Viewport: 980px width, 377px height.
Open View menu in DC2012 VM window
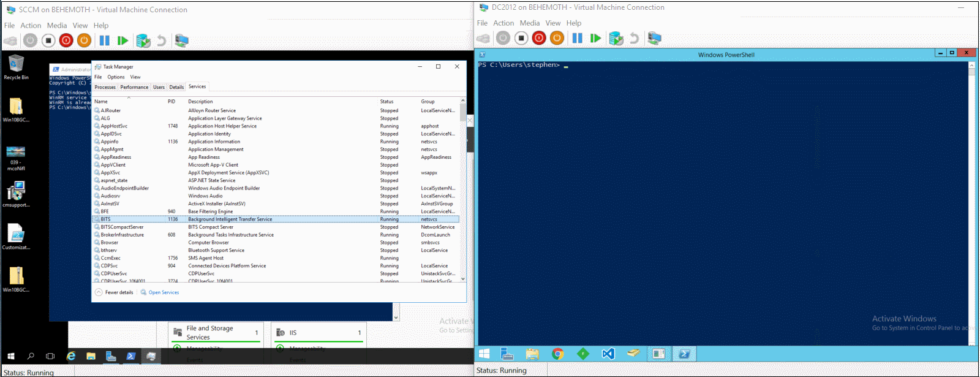tap(553, 23)
